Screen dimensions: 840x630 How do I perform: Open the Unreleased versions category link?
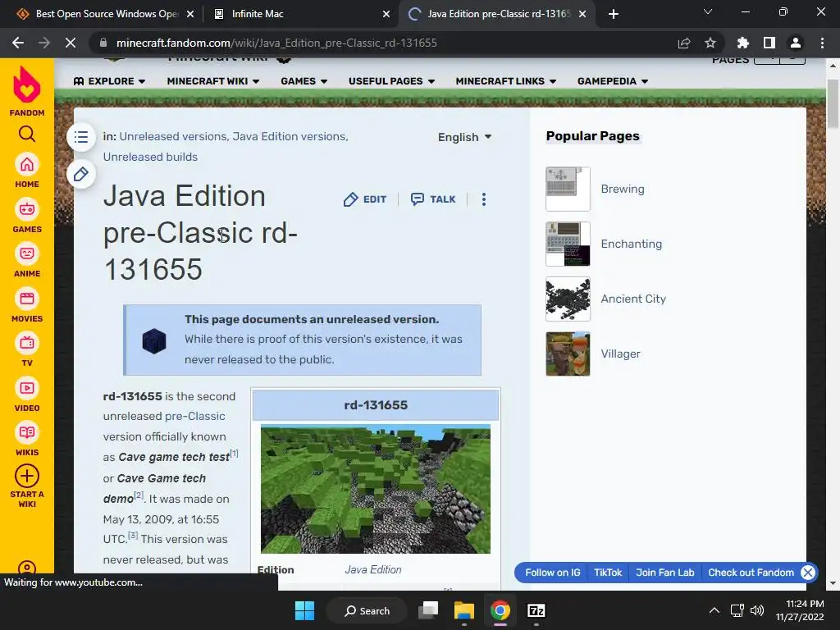pos(173,137)
